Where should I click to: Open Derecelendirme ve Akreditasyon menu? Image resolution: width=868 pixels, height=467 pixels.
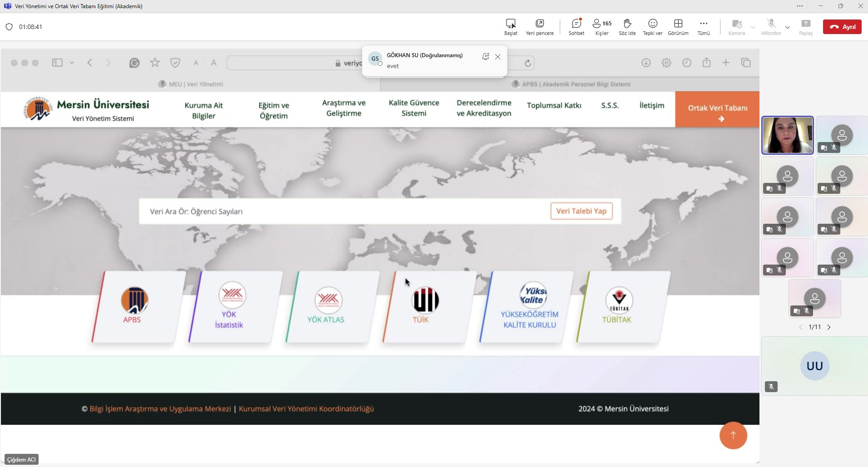(x=484, y=108)
